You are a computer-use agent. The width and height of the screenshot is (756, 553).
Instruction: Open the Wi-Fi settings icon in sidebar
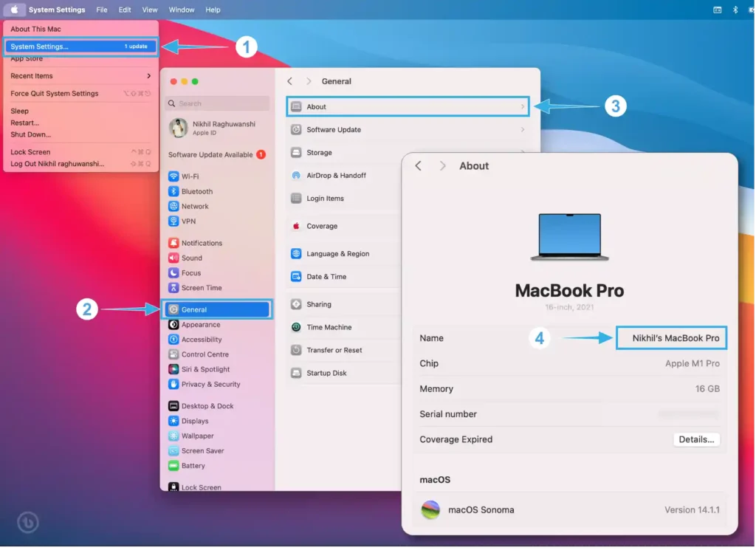(x=173, y=176)
